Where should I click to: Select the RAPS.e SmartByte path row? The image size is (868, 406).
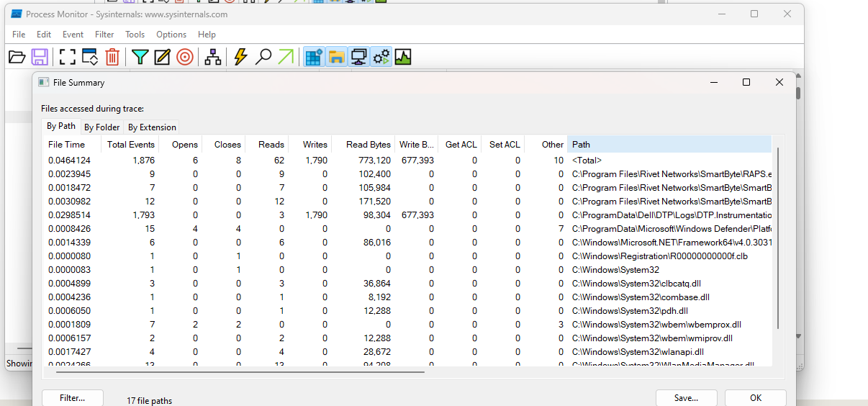click(407, 174)
